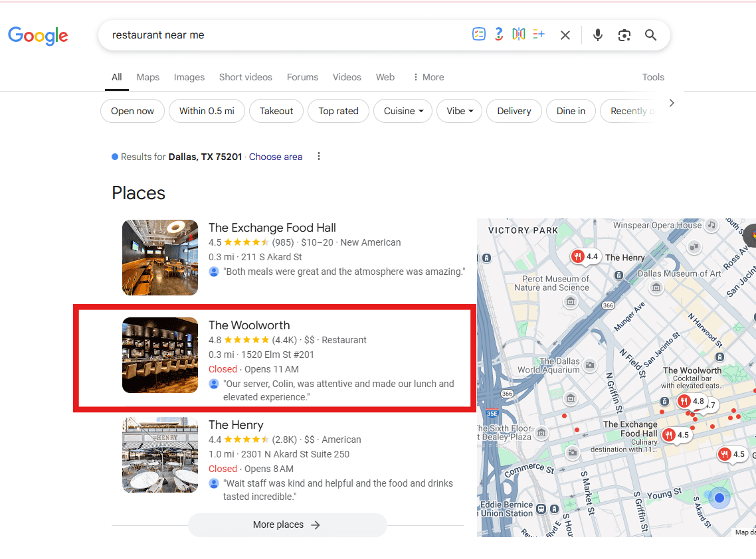Click the Sixth Floor Dealey Plaza museum icon
This screenshot has height=559, width=756.
pyautogui.click(x=542, y=433)
